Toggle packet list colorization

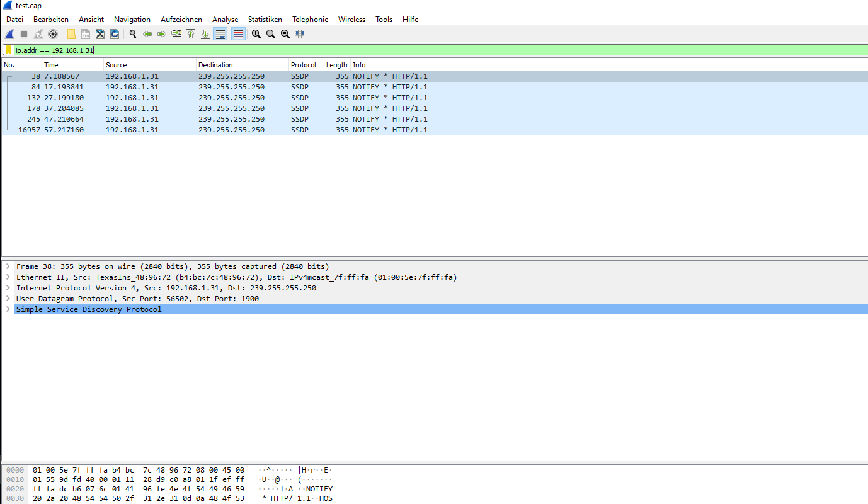tap(238, 34)
